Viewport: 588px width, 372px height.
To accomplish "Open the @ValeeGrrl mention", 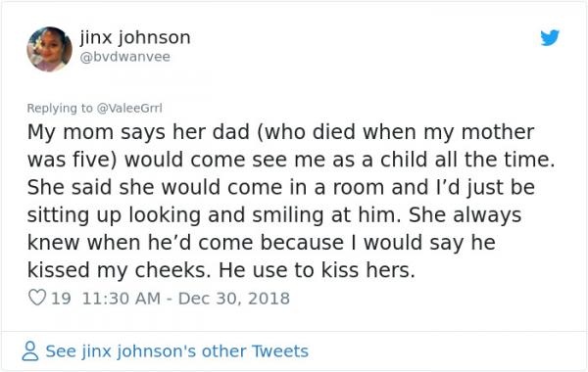I will 129,108.
